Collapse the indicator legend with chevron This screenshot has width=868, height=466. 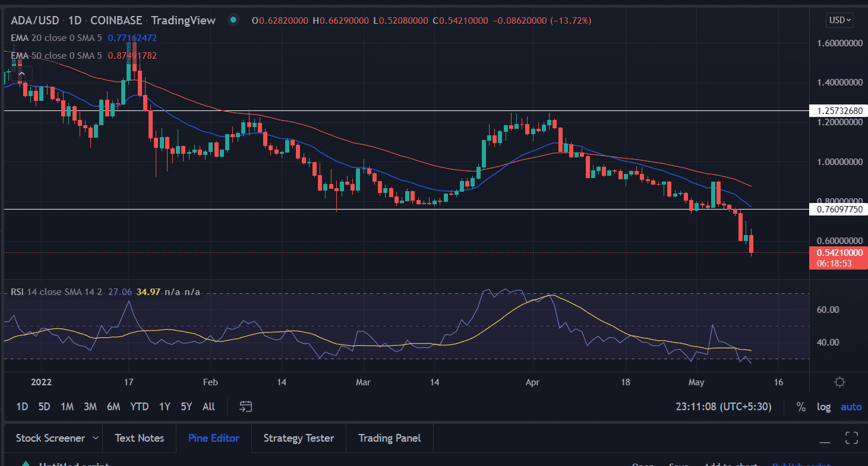[21, 74]
